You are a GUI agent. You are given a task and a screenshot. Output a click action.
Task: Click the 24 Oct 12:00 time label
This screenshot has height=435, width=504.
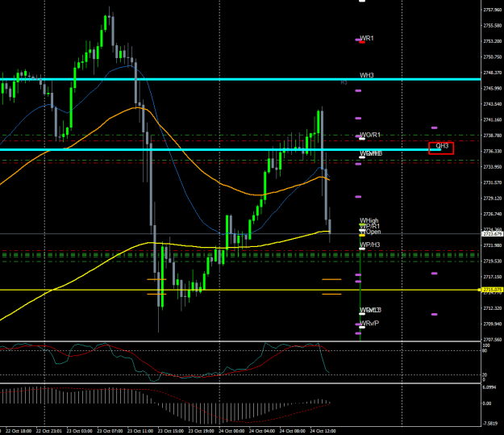tap(323, 431)
